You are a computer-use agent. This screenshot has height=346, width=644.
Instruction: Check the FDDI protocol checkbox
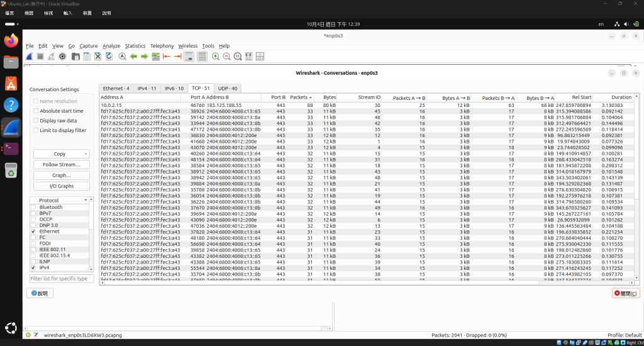pyautogui.click(x=34, y=243)
